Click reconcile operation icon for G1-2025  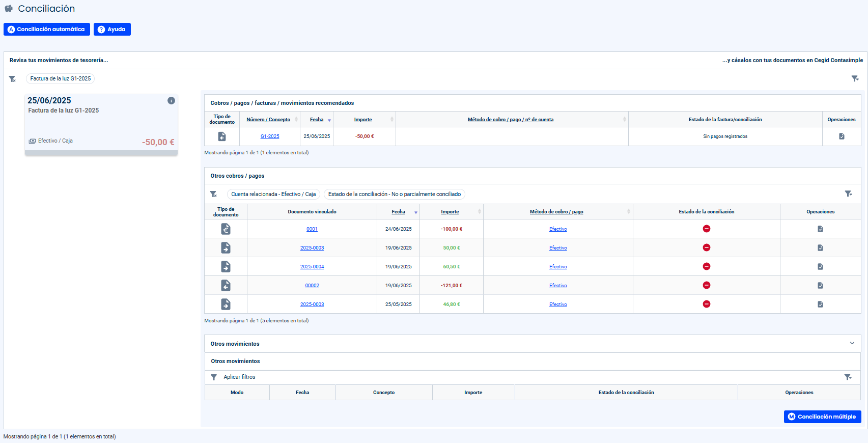tap(842, 136)
